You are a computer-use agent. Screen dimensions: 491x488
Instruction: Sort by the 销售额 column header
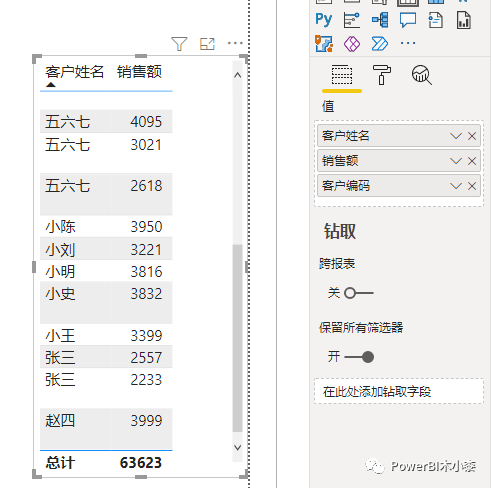139,72
